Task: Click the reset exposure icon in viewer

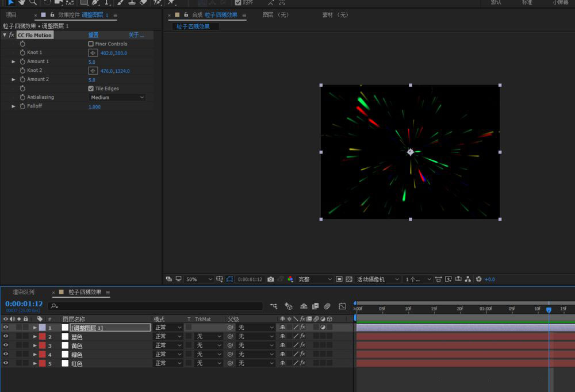Action: click(478, 279)
